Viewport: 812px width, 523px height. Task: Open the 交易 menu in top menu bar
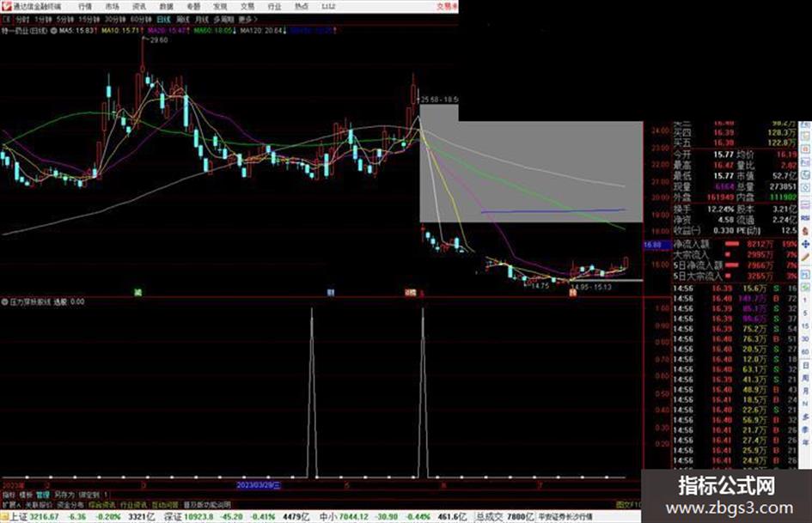(x=247, y=7)
